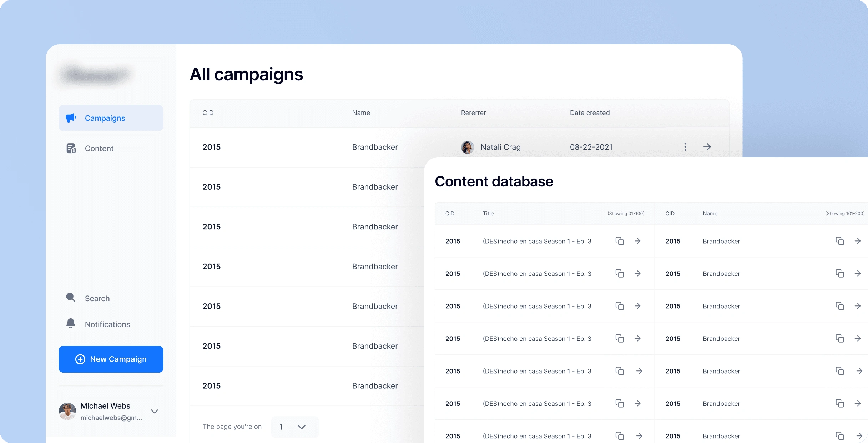Click Natali Crag's avatar thumbnail
The height and width of the screenshot is (443, 868).
(468, 147)
